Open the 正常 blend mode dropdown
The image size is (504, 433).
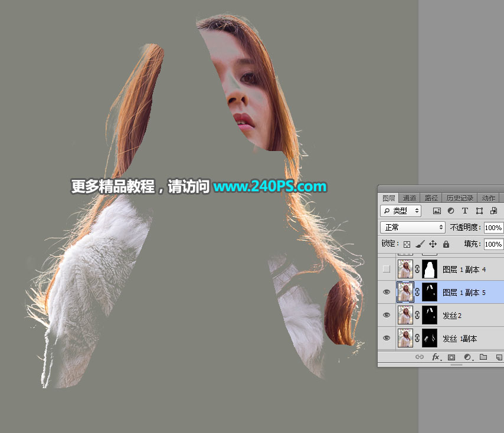tap(413, 228)
